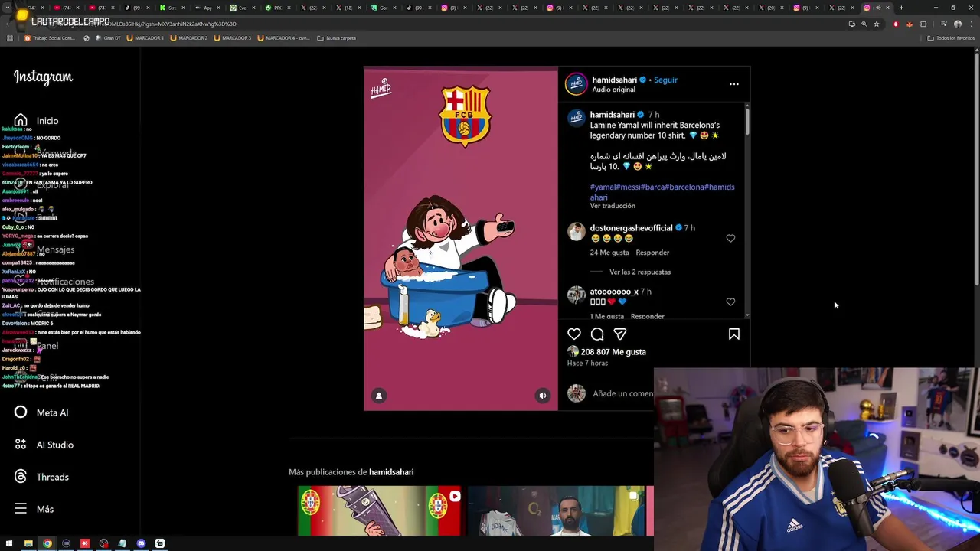Open Instagram home (Inicio) in sidebar

pos(36,120)
